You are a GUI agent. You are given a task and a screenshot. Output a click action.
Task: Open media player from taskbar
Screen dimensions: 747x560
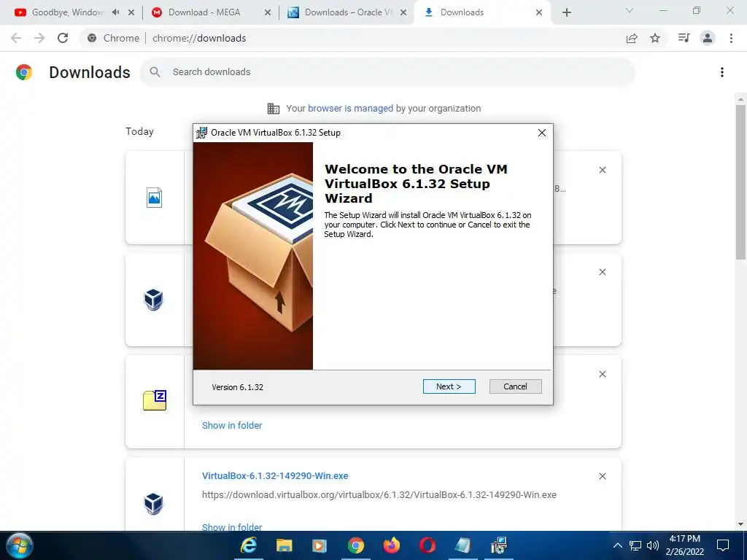click(320, 545)
